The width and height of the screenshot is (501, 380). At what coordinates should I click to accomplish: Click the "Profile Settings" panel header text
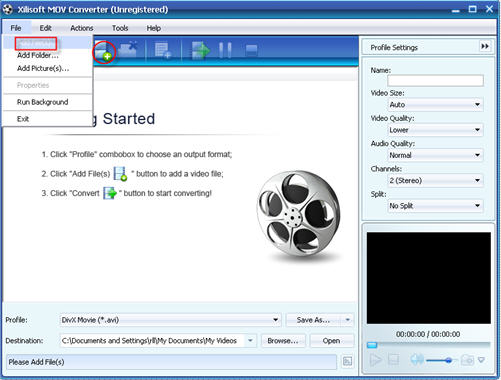[x=394, y=47]
